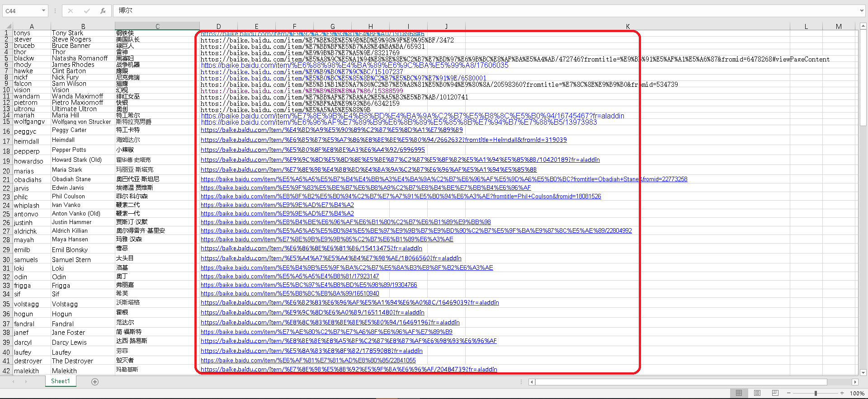Viewport: 868px width, 399px height.
Task: Open the Peggy Carter Baidu link
Action: click(331, 130)
